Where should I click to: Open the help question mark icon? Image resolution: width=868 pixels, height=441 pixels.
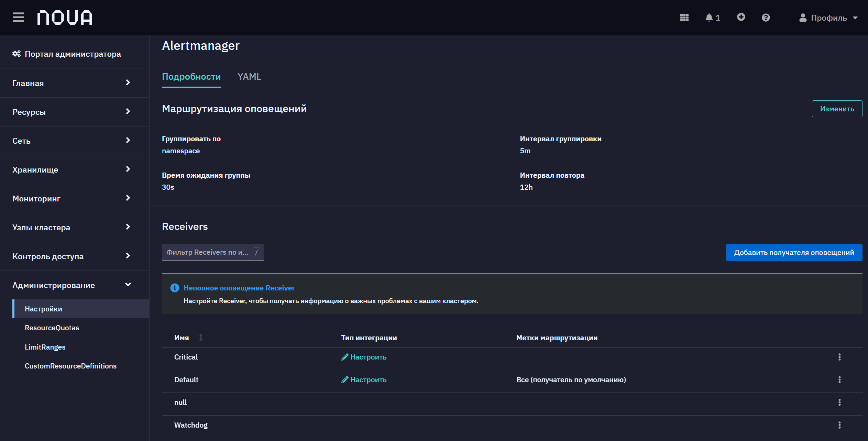point(766,18)
